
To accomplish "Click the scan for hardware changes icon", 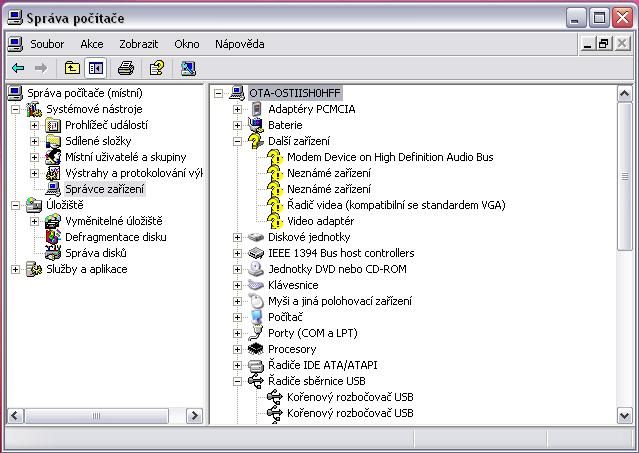I will tap(188, 68).
